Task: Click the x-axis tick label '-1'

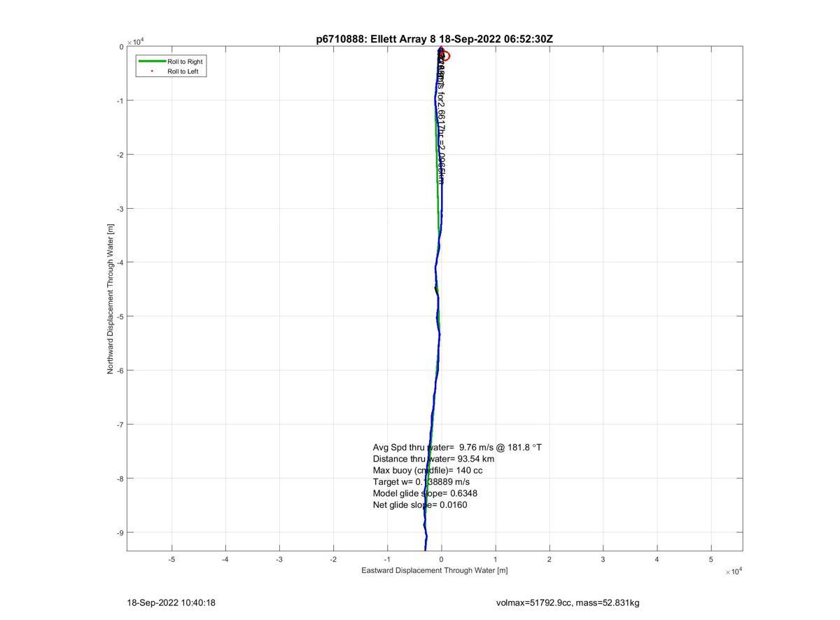Action: tap(387, 559)
